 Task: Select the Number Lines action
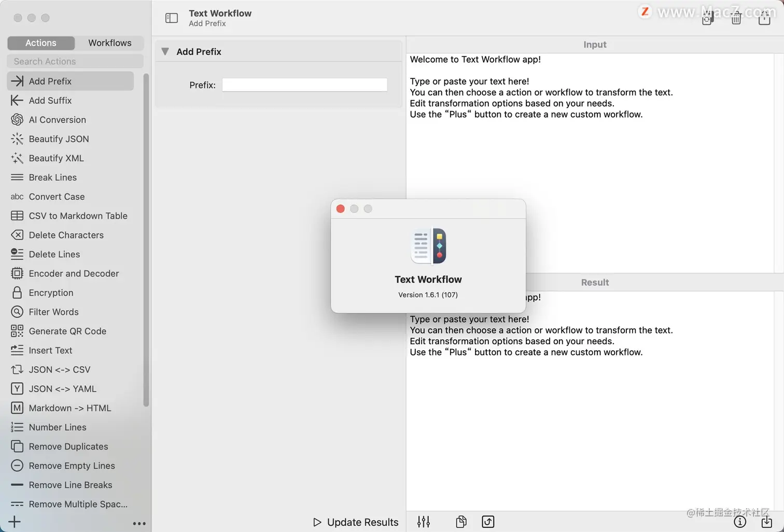coord(71,427)
